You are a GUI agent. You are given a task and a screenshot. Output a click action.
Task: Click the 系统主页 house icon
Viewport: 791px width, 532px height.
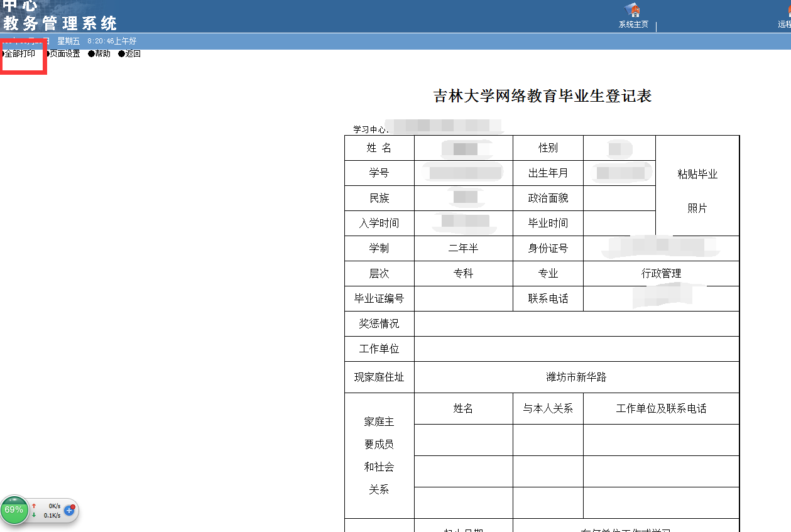(632, 11)
